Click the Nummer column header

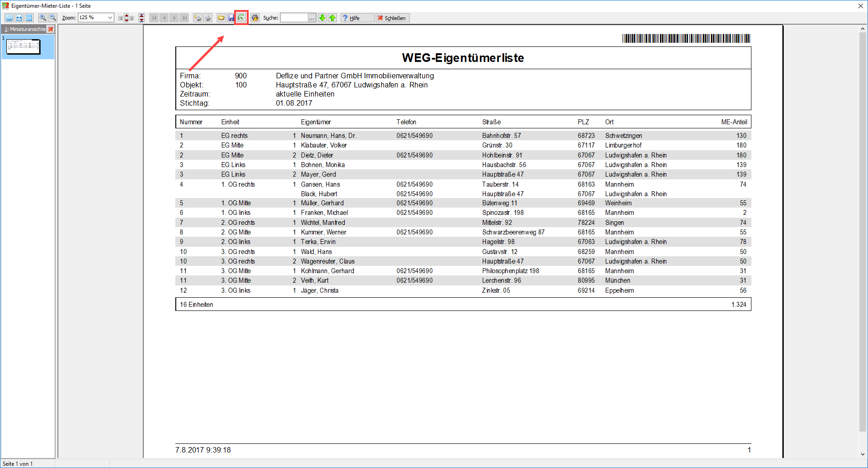(x=191, y=122)
